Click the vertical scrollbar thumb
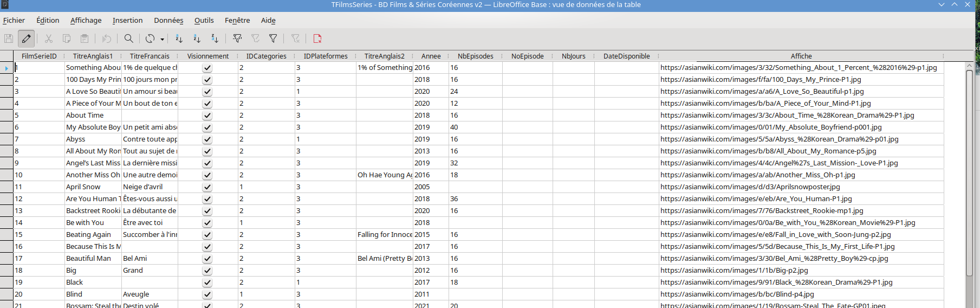 (969, 184)
